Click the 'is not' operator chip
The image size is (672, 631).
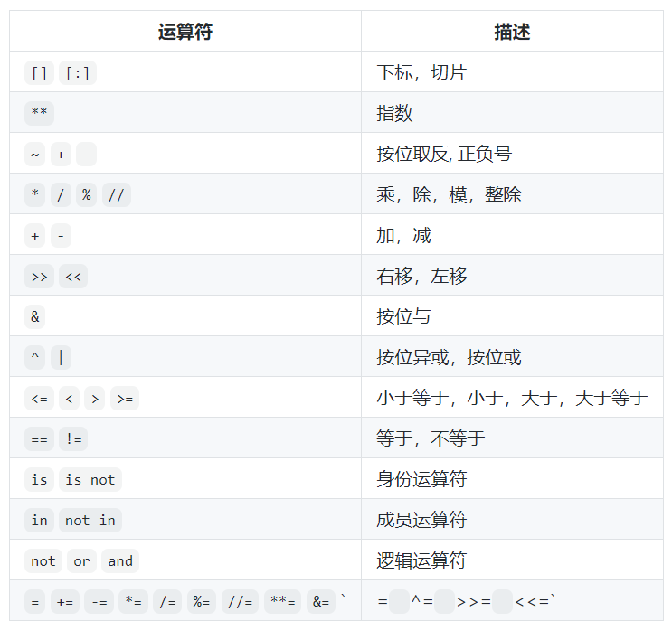[90, 480]
